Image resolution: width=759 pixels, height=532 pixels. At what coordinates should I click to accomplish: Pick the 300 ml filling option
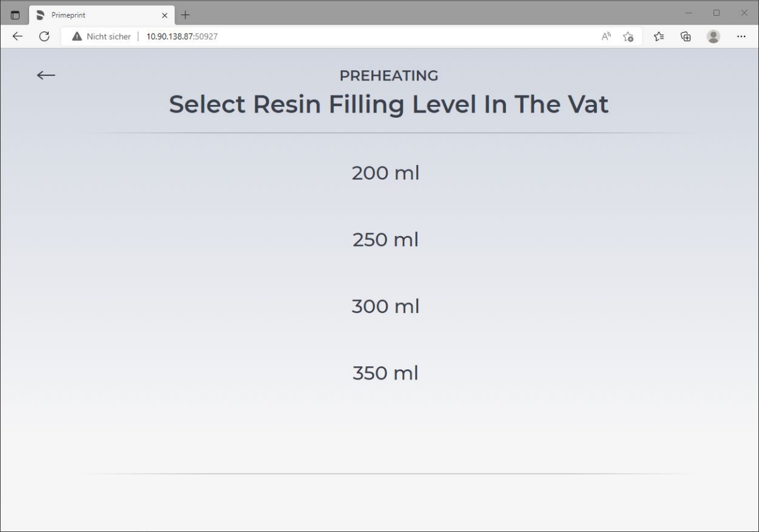pos(385,306)
